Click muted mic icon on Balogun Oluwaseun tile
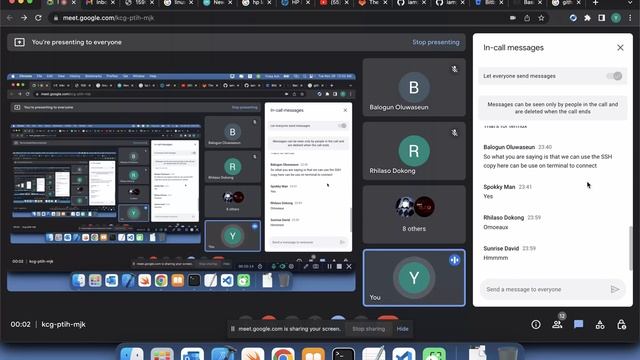The width and height of the screenshot is (640, 360). click(x=454, y=69)
